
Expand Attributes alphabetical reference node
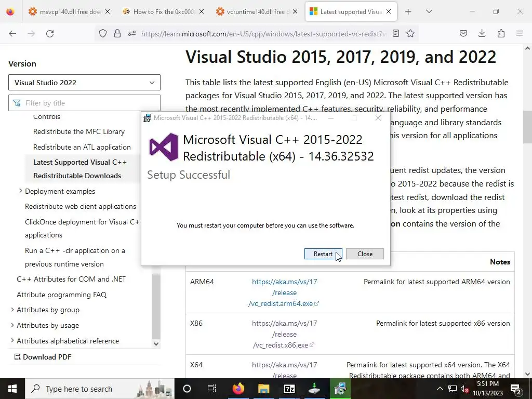coord(12,341)
